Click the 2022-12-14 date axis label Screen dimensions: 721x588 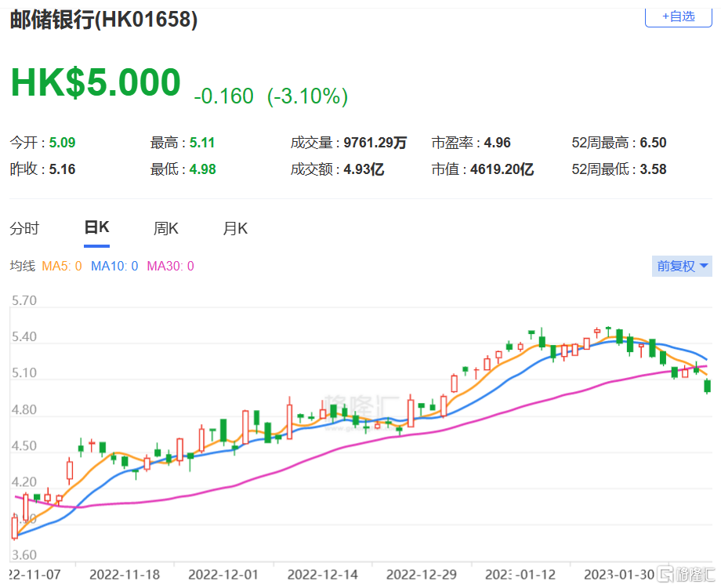click(323, 575)
